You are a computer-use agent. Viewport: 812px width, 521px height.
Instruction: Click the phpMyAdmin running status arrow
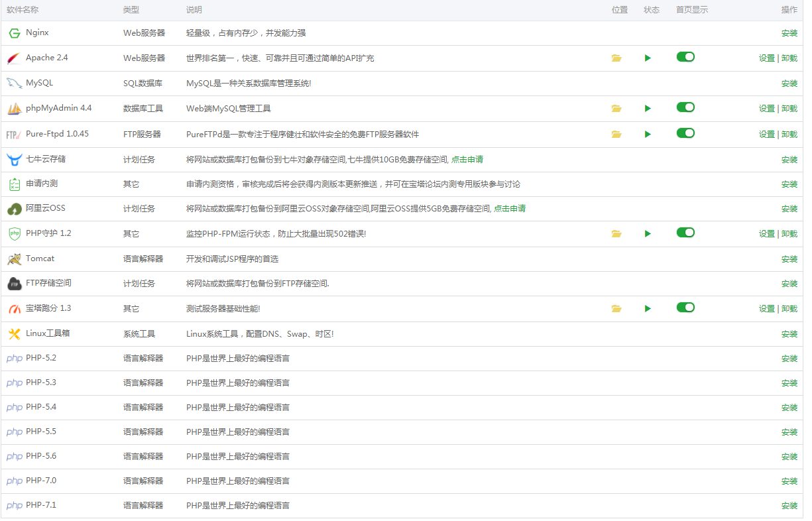(x=648, y=109)
